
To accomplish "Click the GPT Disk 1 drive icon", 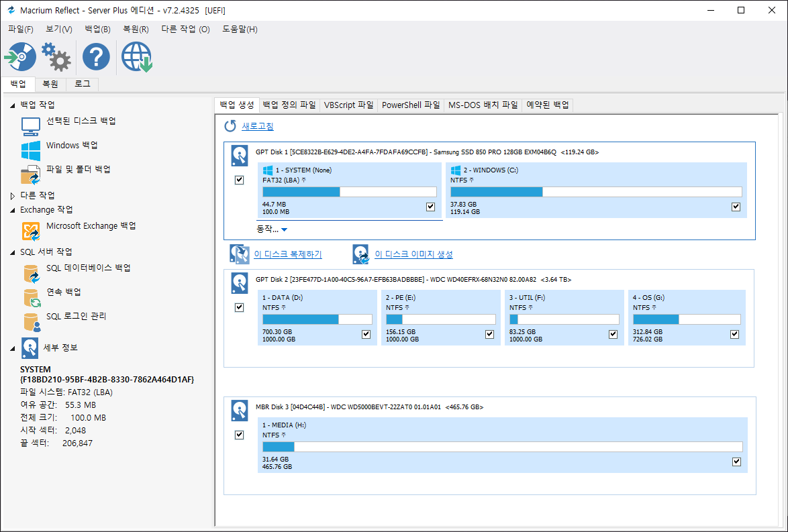I will click(x=240, y=156).
